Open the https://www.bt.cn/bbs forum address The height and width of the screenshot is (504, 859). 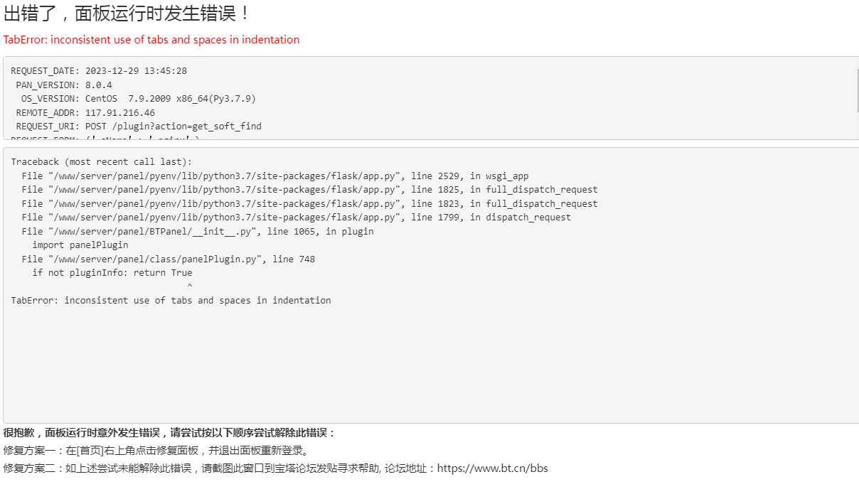click(x=492, y=468)
